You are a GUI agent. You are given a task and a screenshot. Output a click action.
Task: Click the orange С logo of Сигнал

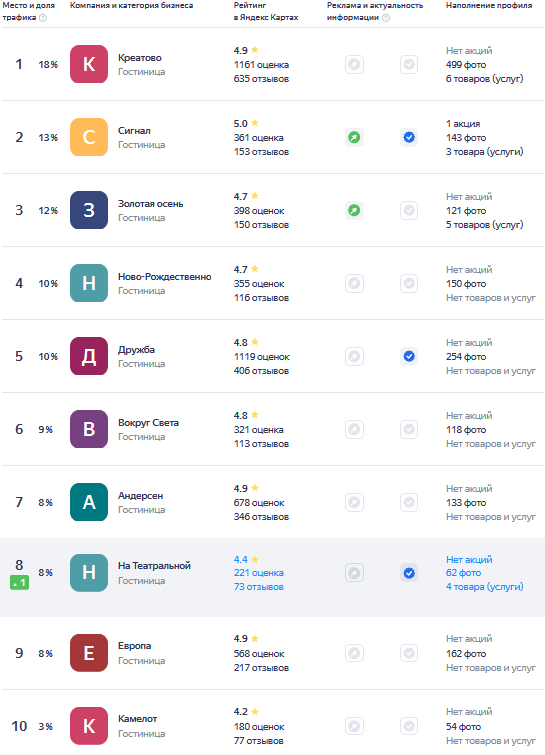pyautogui.click(x=89, y=137)
